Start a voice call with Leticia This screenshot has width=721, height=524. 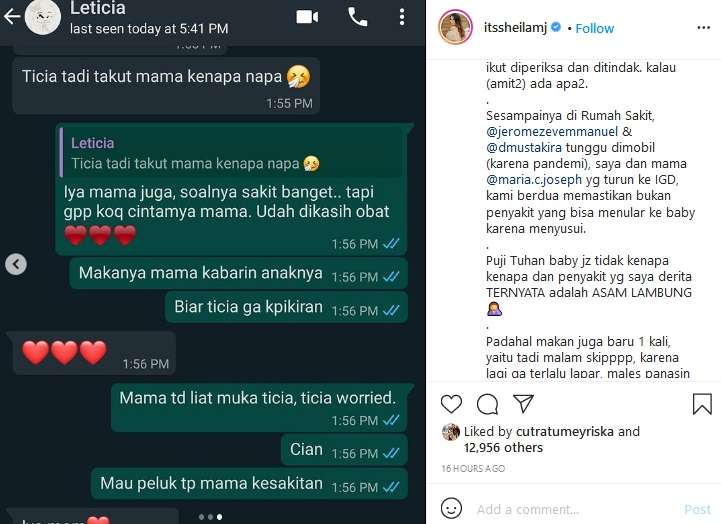[357, 17]
